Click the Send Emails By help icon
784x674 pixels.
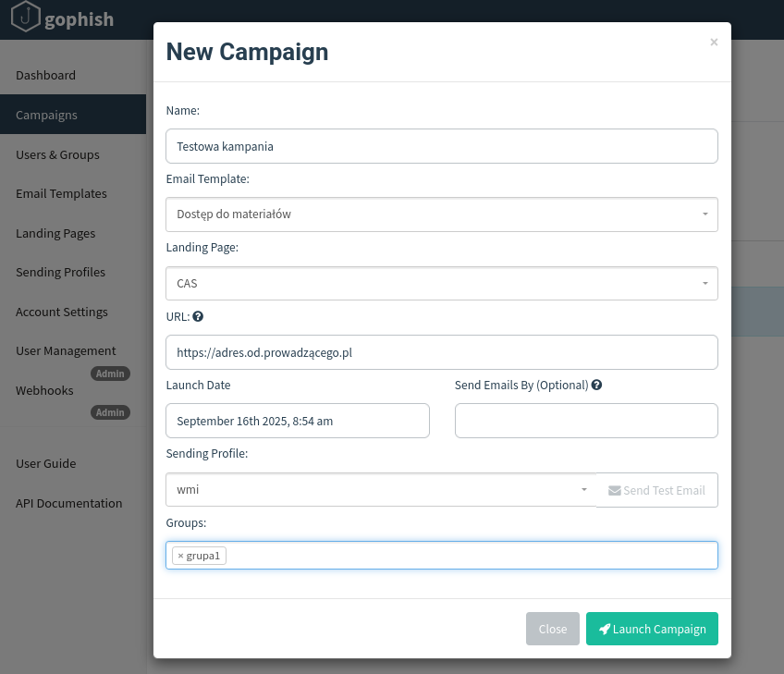pyautogui.click(x=596, y=385)
